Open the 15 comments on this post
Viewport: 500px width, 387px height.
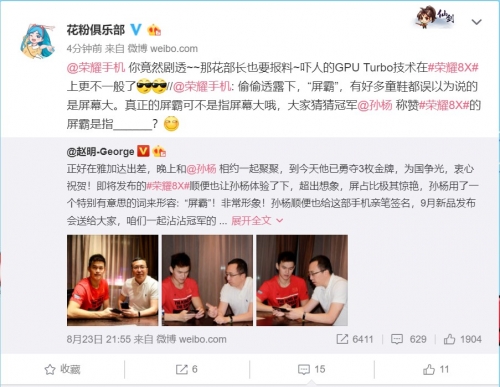[312, 369]
